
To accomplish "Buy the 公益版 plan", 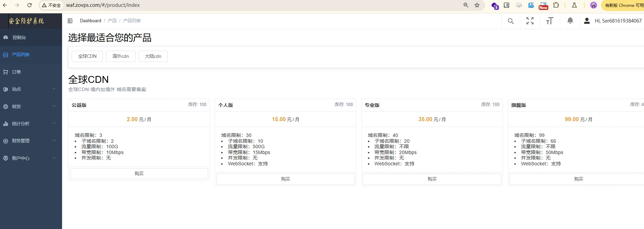I will (x=139, y=174).
